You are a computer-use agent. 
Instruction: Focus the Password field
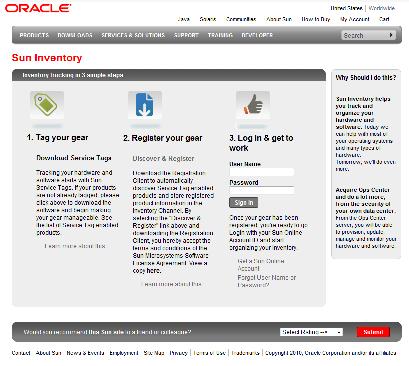(x=262, y=190)
